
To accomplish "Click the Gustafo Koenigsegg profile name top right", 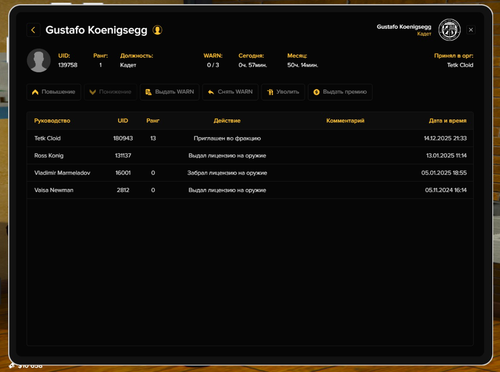I will tap(404, 27).
